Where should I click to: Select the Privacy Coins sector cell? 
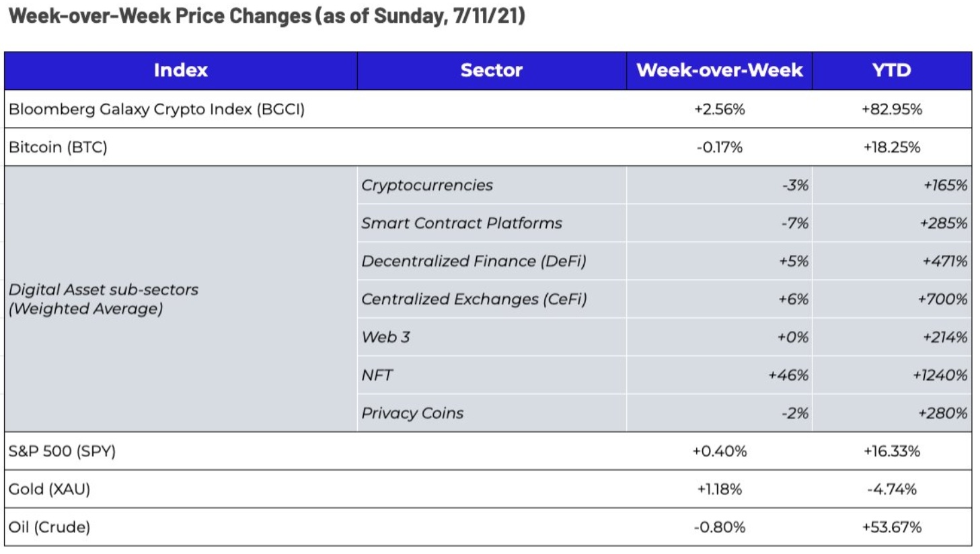(x=412, y=413)
